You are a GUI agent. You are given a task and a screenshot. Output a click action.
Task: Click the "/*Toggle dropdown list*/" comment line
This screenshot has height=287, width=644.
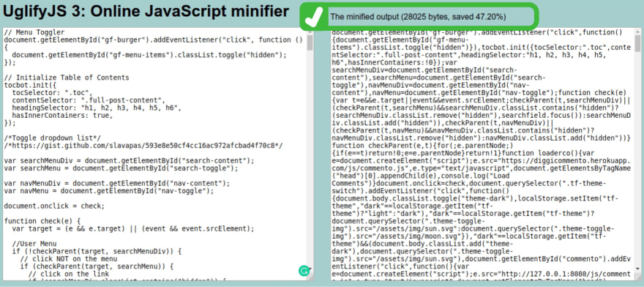tap(53, 138)
